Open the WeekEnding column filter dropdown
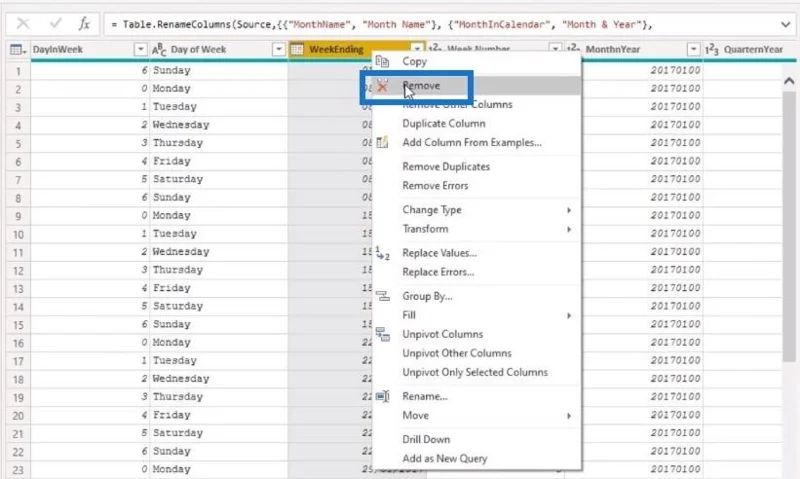The height and width of the screenshot is (479, 800). pyautogui.click(x=417, y=49)
